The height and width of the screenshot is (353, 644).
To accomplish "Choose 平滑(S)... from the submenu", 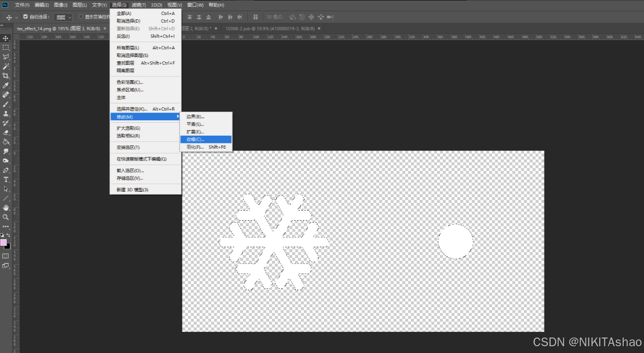I will point(206,124).
